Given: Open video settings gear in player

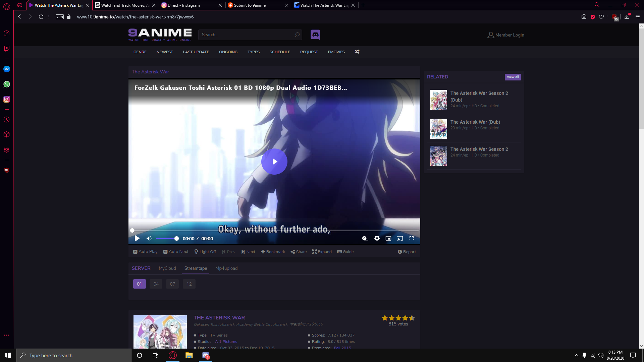Looking at the screenshot, I should coord(377,238).
